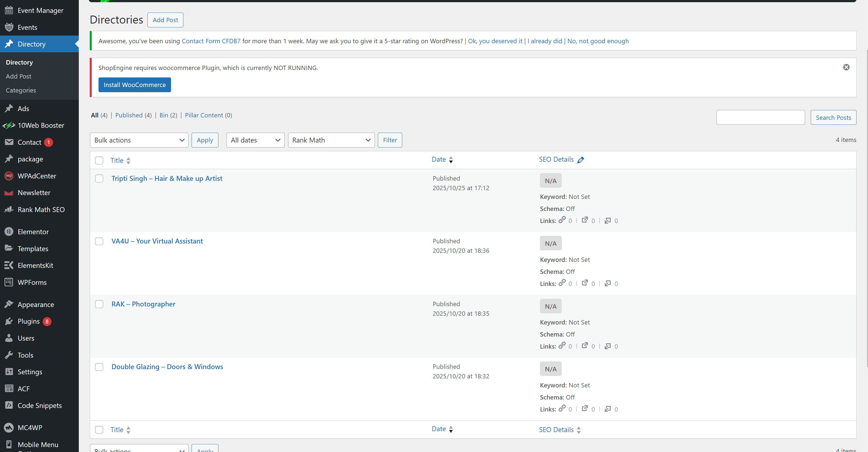Click inside the search posts input field

pyautogui.click(x=760, y=117)
